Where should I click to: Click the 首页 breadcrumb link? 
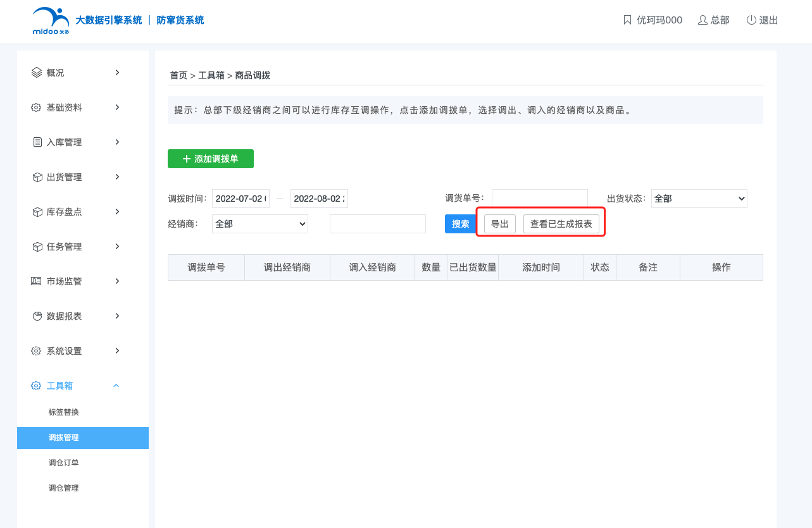tap(178, 75)
